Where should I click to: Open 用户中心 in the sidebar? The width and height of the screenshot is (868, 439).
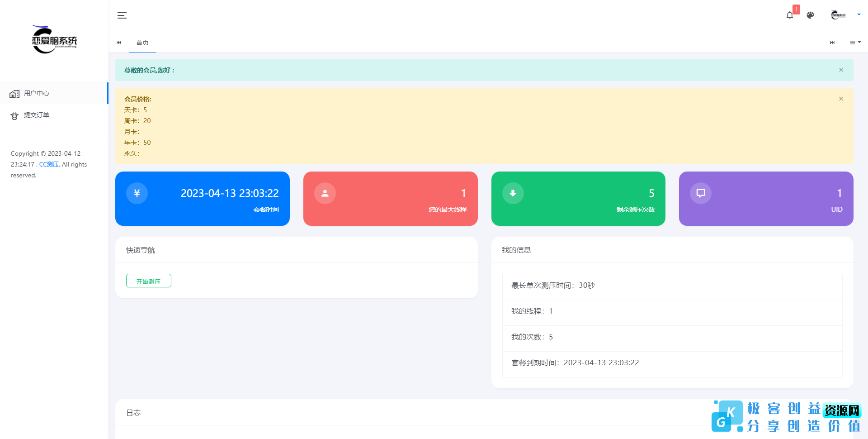37,93
